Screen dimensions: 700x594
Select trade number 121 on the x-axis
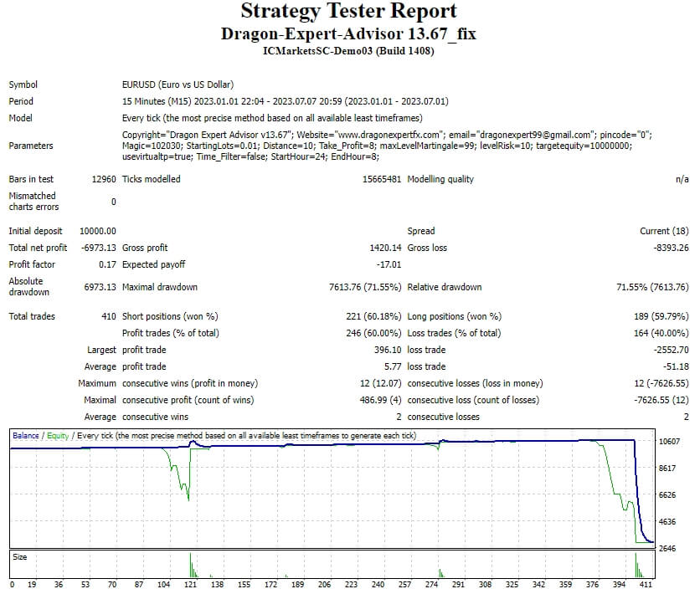pyautogui.click(x=191, y=585)
